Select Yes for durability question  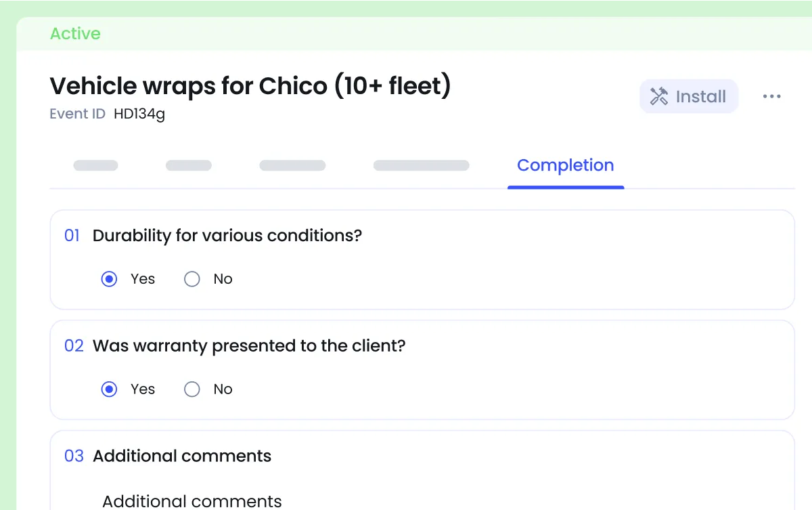pos(109,279)
